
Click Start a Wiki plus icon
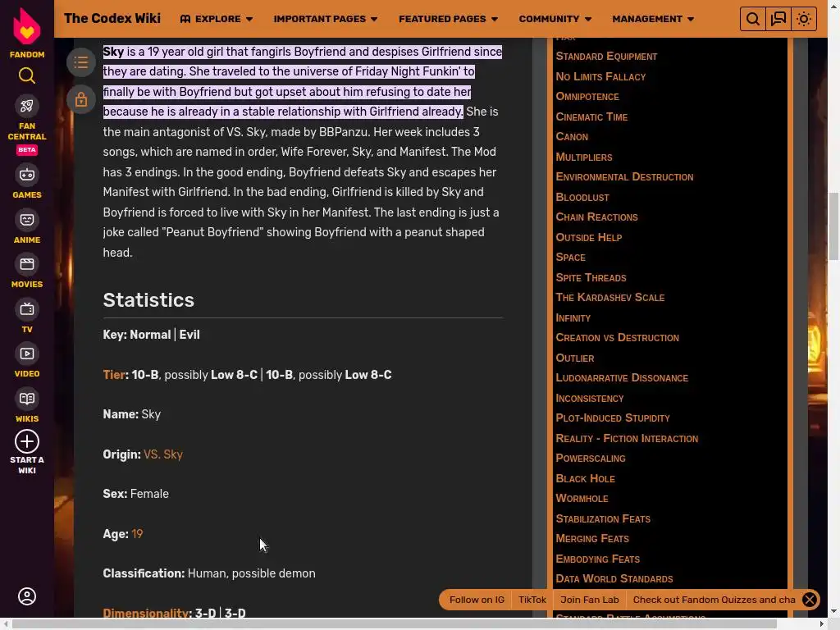coord(27,442)
